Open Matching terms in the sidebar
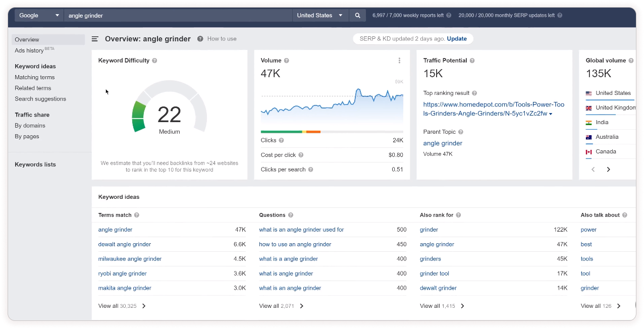 point(34,77)
